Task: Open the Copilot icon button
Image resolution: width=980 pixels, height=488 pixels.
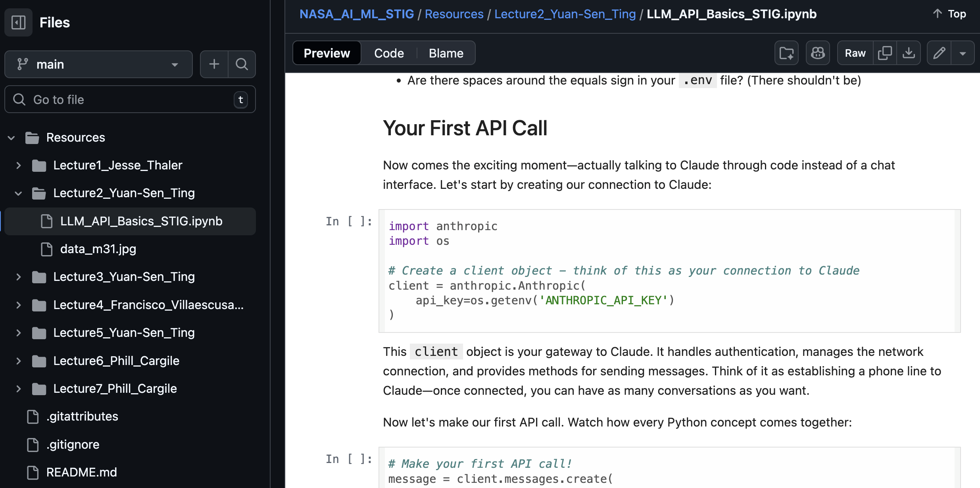Action: (818, 53)
